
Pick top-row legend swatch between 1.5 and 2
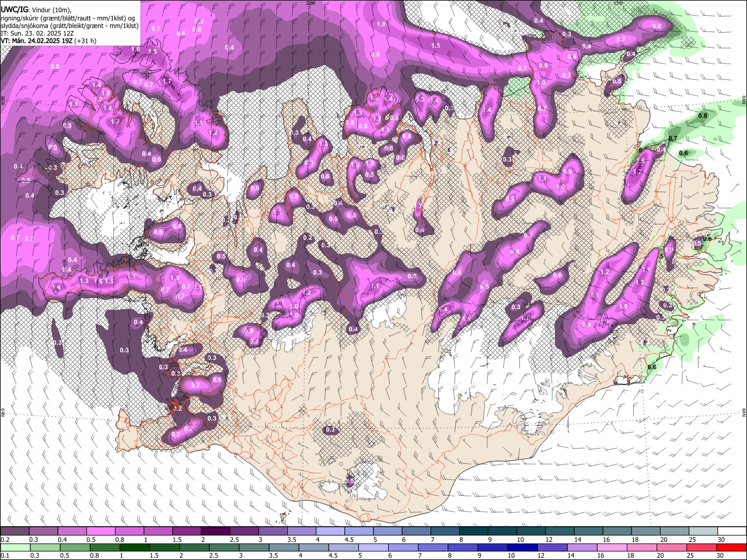tap(187, 531)
